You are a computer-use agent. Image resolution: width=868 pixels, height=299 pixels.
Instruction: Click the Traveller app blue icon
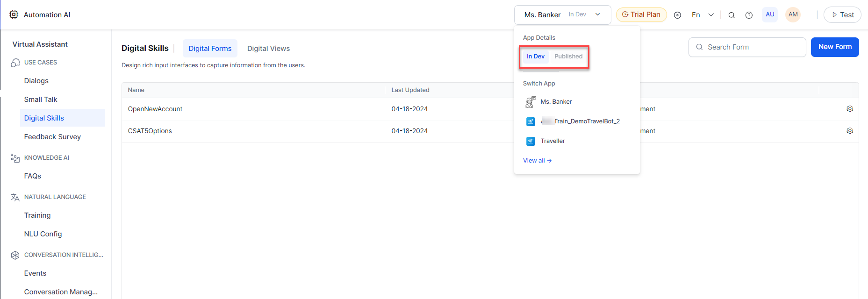point(531,141)
